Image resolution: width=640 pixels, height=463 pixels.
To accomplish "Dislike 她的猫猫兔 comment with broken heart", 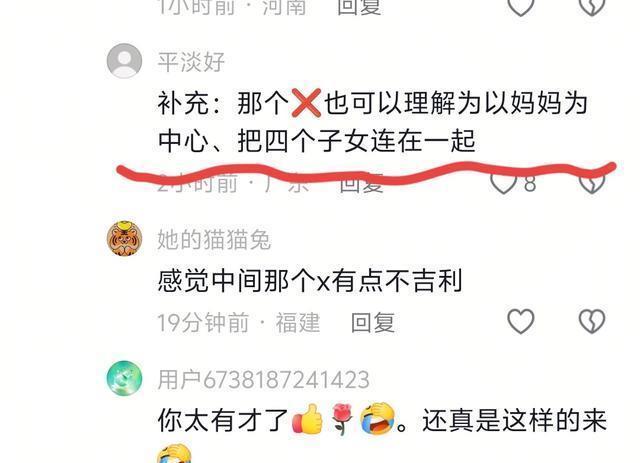I will [x=592, y=321].
